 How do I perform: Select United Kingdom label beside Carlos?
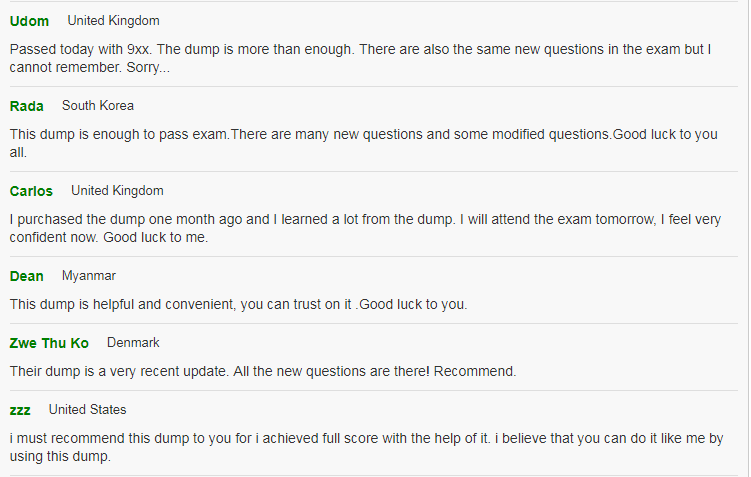tap(117, 191)
